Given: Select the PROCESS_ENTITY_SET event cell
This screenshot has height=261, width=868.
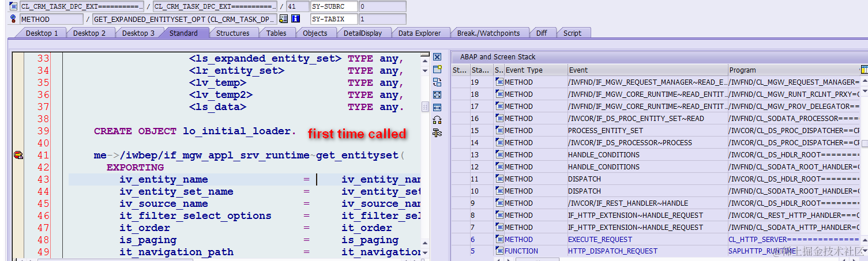Looking at the screenshot, I should (648, 130).
